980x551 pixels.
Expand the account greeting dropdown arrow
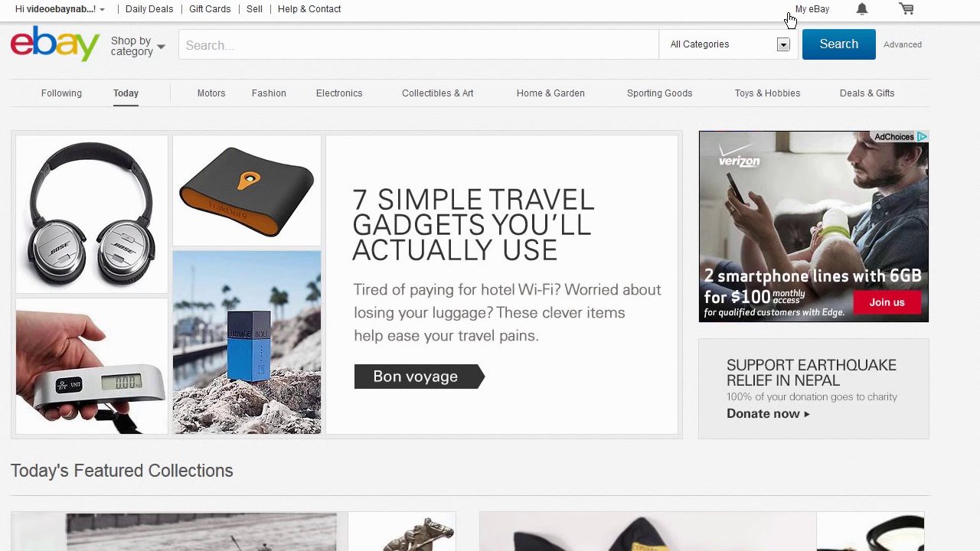tap(102, 10)
